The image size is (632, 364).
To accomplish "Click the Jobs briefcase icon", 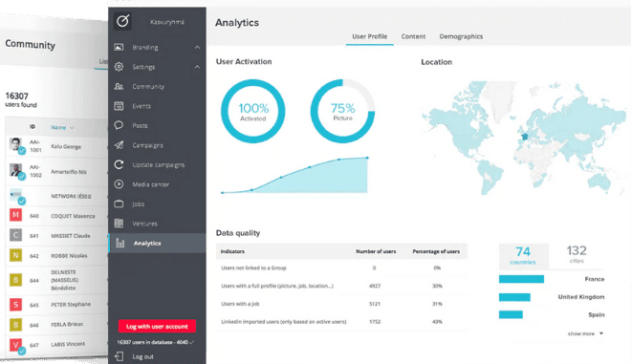I will pyautogui.click(x=119, y=203).
